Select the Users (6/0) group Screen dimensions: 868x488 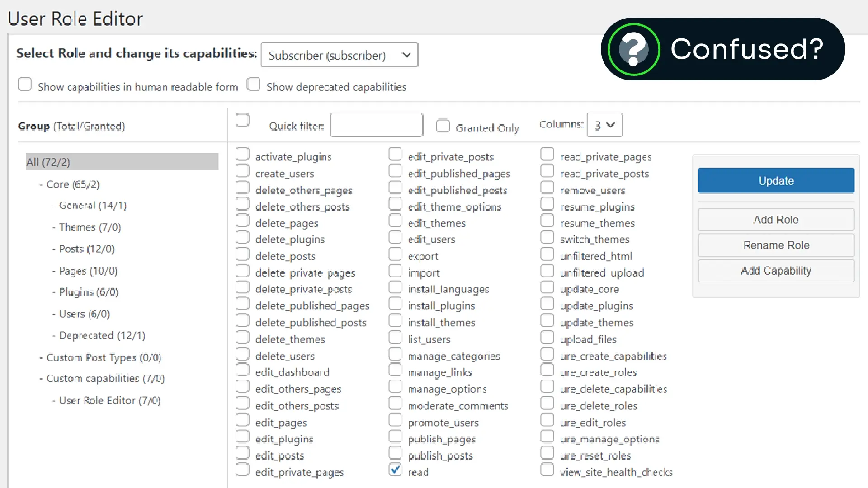point(84,314)
